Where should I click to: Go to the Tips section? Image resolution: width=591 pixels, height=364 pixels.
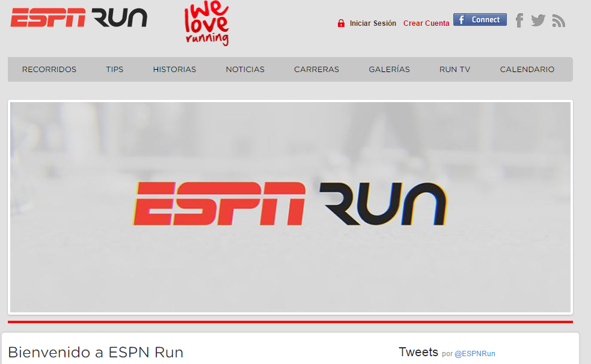click(115, 70)
